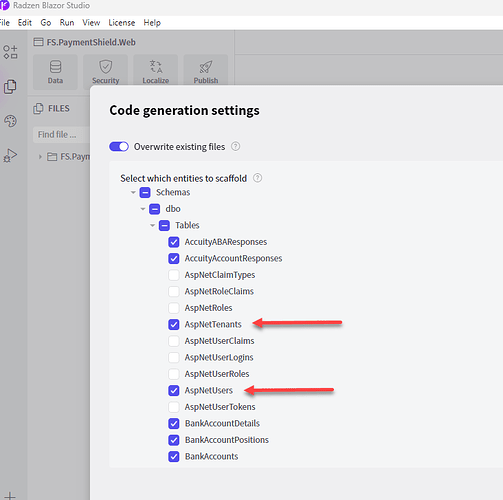503x500 pixels.
Task: Open the toolbox components sidebar icon
Action: [10, 52]
